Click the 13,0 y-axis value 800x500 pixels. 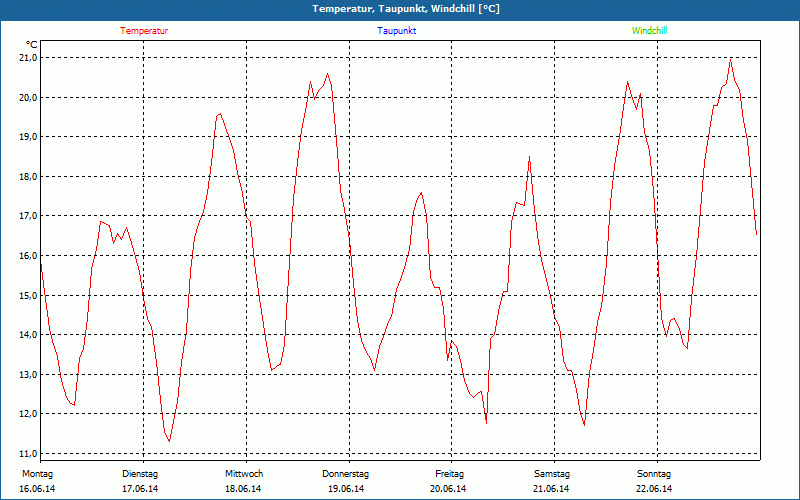pos(29,374)
